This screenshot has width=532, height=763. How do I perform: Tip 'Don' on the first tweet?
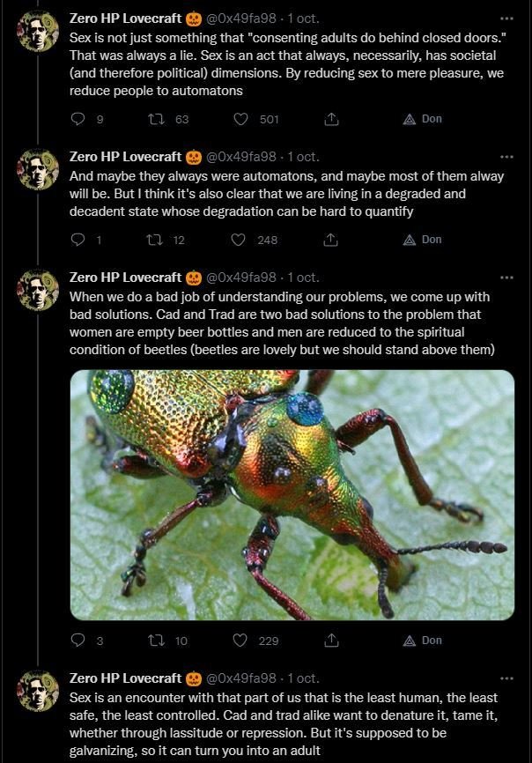click(423, 119)
